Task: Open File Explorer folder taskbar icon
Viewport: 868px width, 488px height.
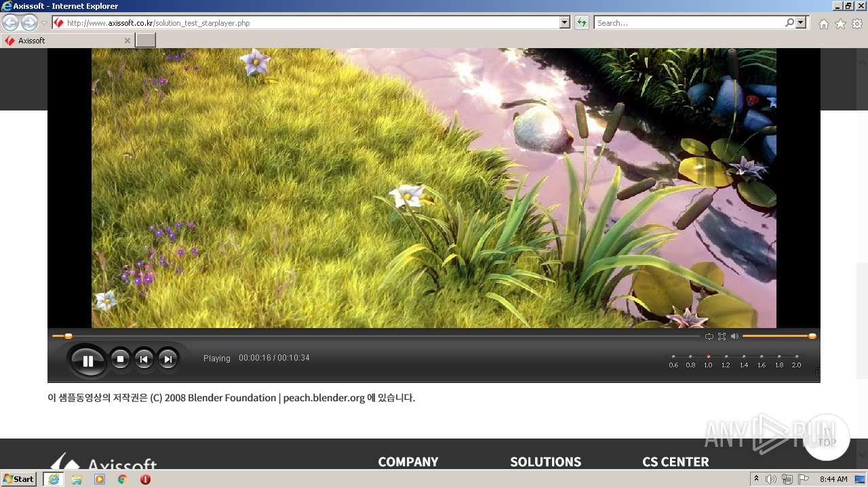Action: (77, 479)
